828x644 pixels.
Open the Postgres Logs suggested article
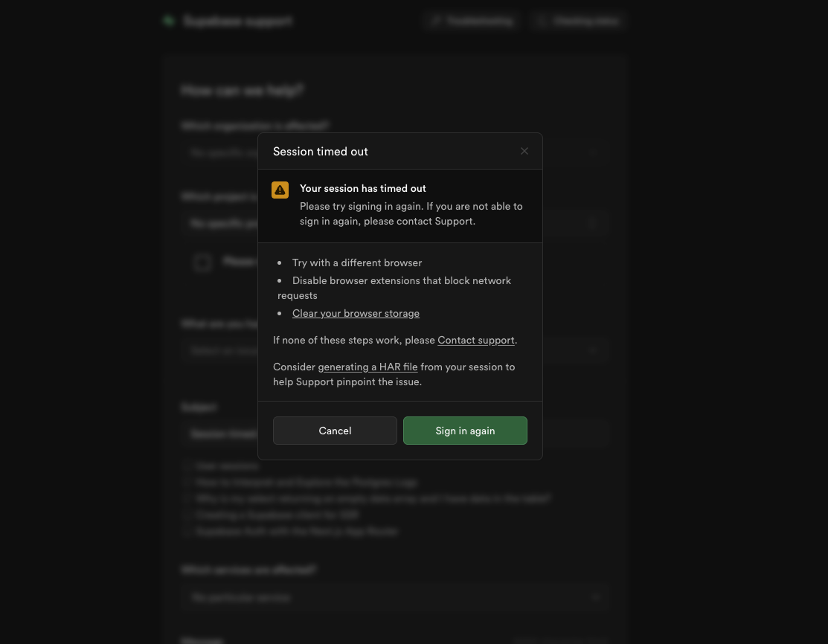(x=307, y=483)
